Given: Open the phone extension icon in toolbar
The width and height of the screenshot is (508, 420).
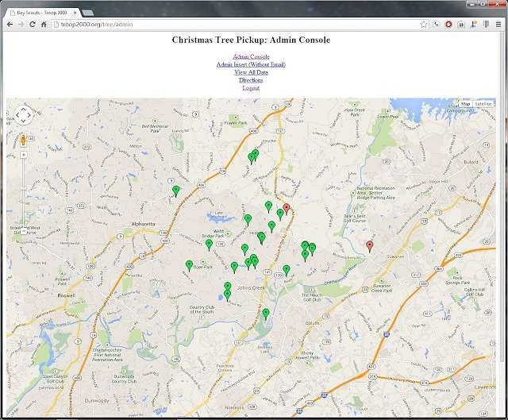Looking at the screenshot, I should 436,25.
